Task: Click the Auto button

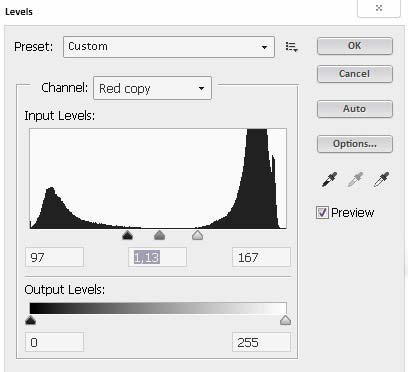Action: tap(355, 109)
